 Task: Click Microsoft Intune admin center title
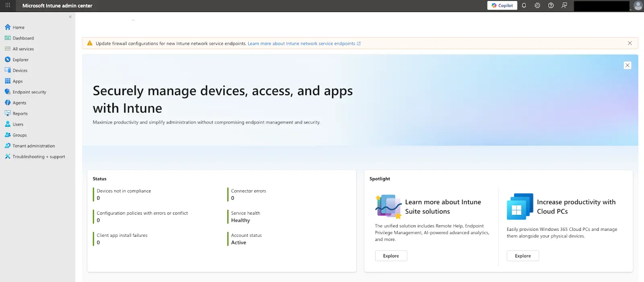pyautogui.click(x=57, y=6)
